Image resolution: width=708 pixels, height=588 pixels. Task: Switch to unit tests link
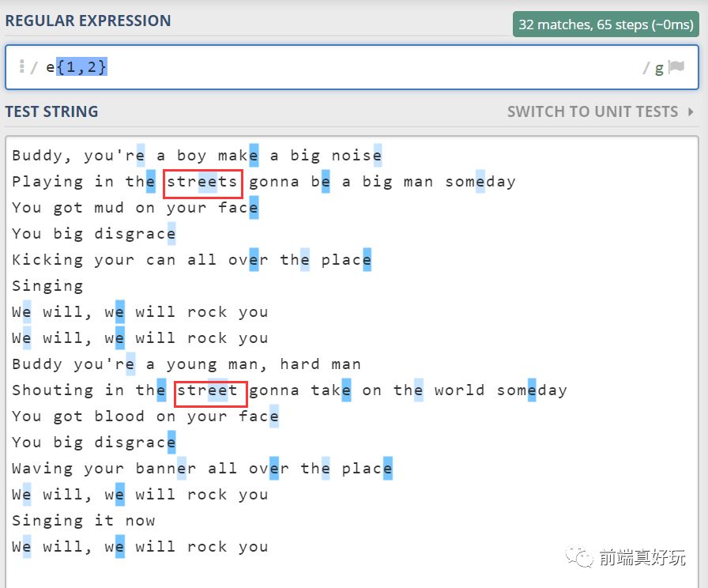point(593,111)
